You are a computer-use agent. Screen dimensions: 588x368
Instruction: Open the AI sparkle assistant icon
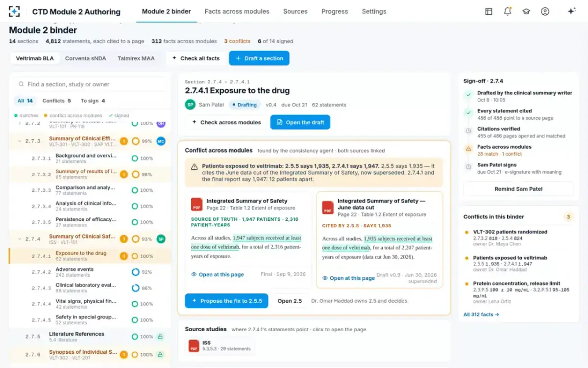click(571, 11)
